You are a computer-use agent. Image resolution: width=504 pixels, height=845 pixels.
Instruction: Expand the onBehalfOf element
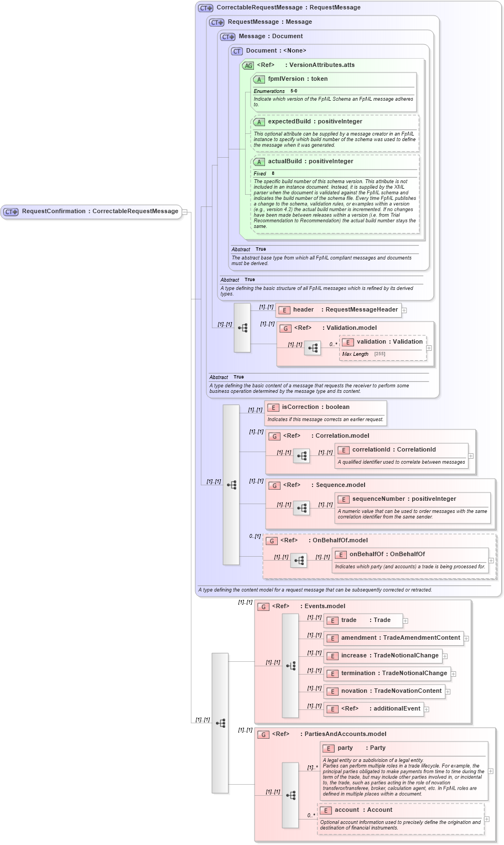491,561
